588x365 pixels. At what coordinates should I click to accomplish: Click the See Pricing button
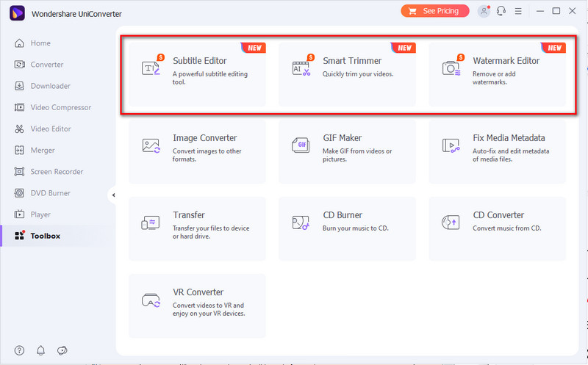[435, 11]
